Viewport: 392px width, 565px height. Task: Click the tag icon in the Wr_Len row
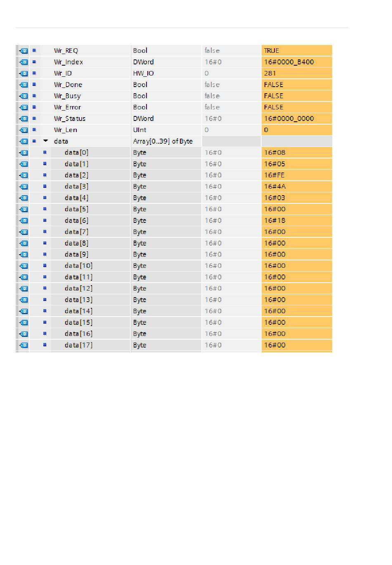(24, 130)
